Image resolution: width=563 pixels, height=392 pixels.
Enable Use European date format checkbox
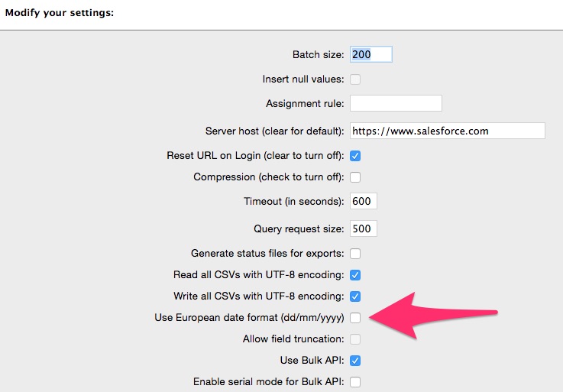click(x=355, y=318)
